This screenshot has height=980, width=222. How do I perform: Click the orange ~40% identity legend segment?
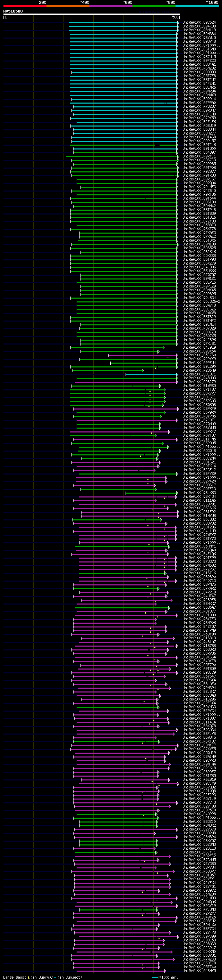tap(68, 6)
